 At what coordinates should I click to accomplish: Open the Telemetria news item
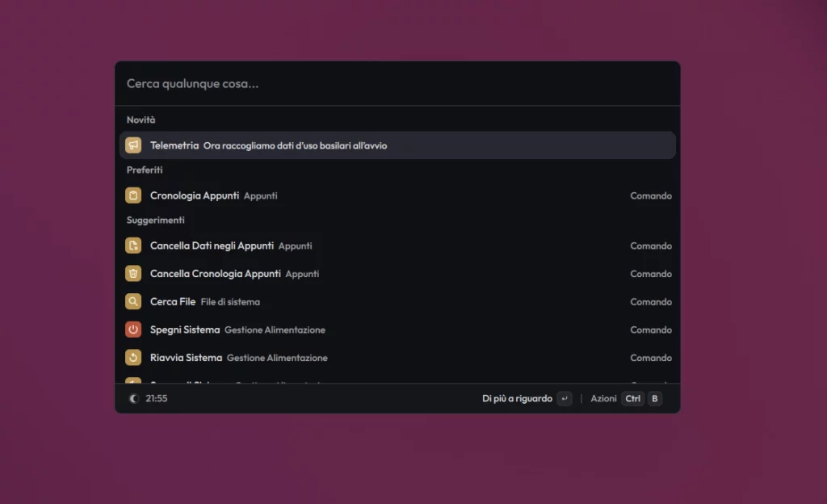click(x=397, y=145)
